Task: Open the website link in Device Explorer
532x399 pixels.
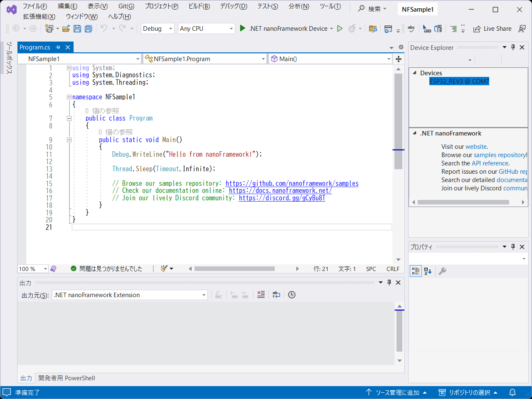Action: tap(476, 147)
